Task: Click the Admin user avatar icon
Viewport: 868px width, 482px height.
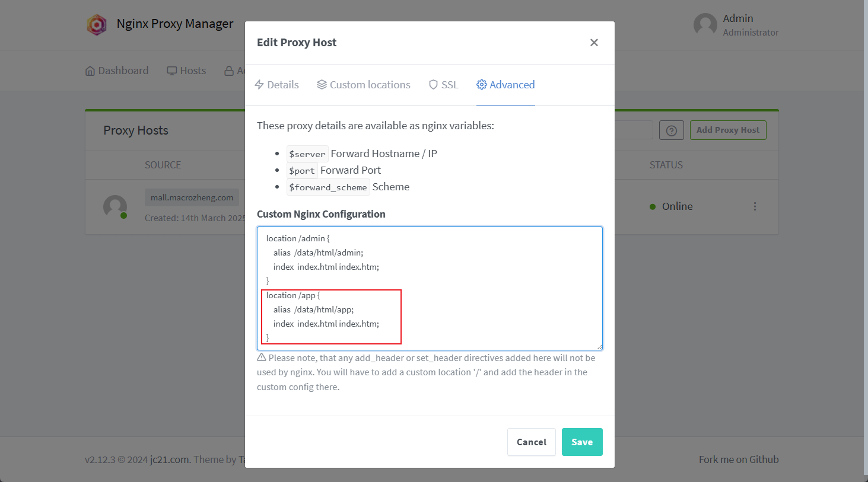Action: click(x=705, y=25)
